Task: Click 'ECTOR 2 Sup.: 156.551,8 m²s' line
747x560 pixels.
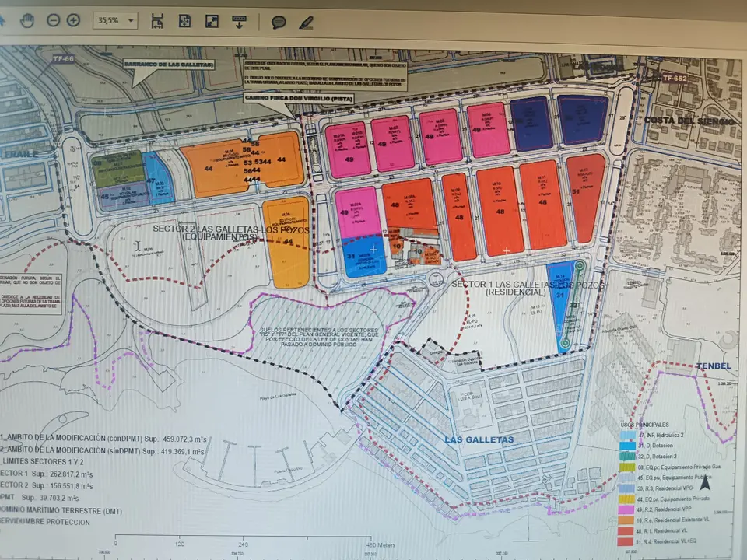Action: (x=47, y=485)
